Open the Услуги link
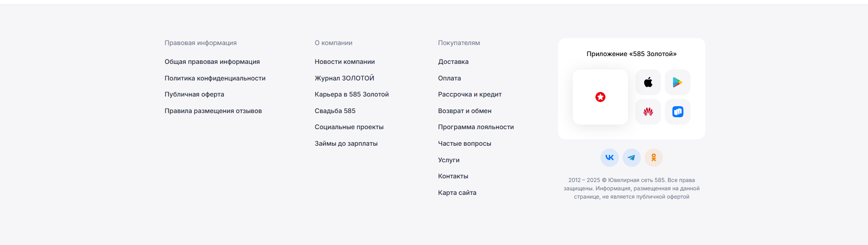 pyautogui.click(x=449, y=160)
